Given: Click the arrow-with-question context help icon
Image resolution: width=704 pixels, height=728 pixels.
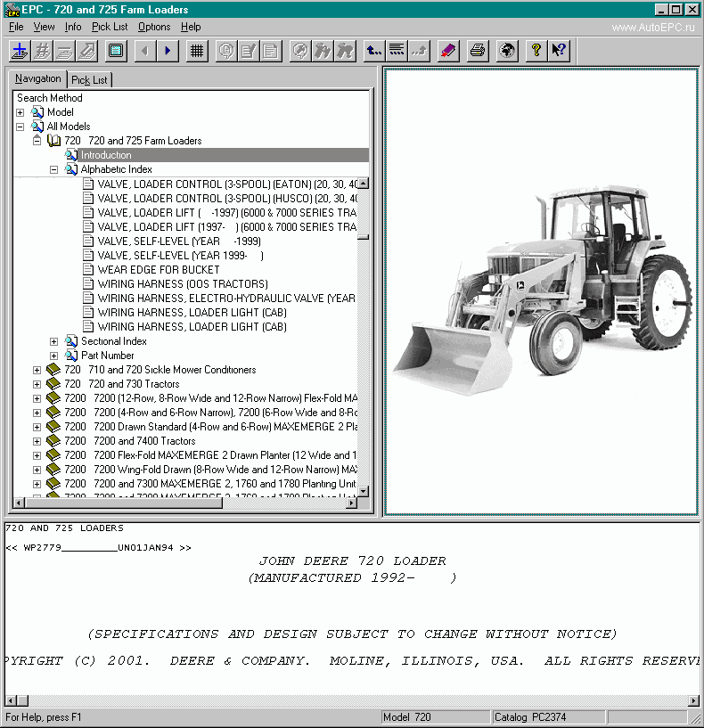Looking at the screenshot, I should 559,51.
